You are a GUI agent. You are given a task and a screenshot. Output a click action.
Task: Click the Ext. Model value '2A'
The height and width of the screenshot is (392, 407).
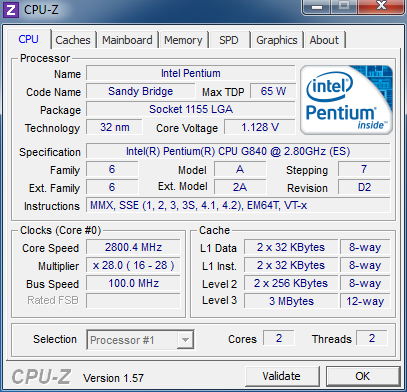(x=240, y=187)
